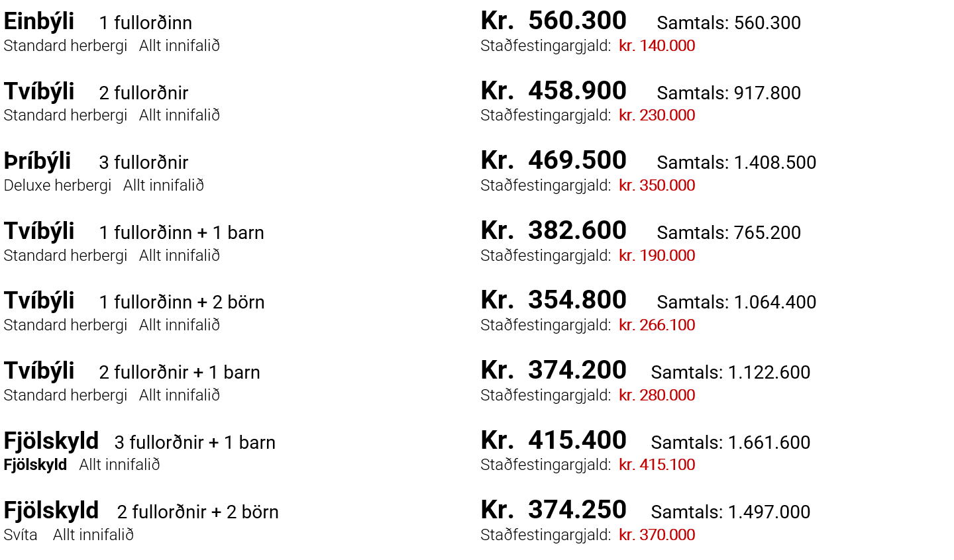954x560 pixels.
Task: Select the "Svíta" room type label
Action: [21, 535]
